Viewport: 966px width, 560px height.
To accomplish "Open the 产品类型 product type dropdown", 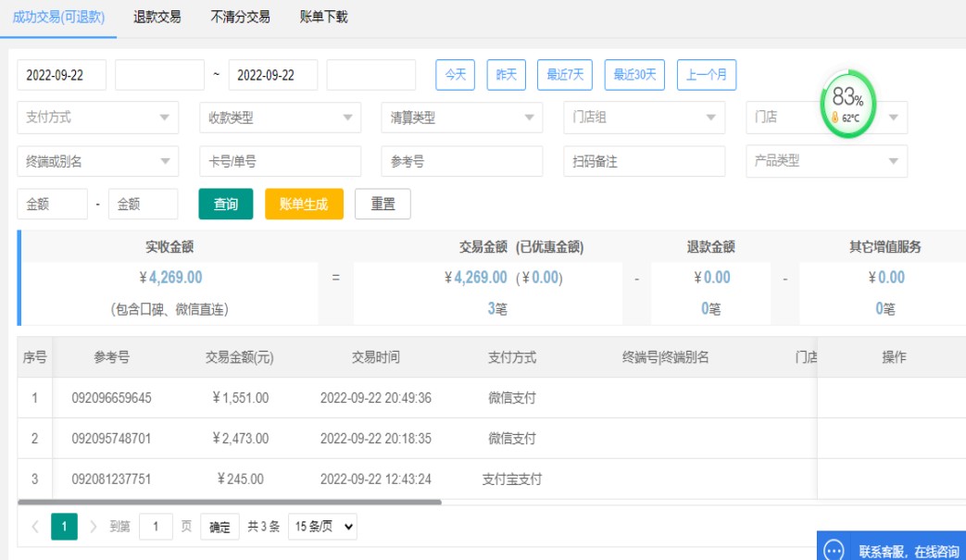I will (826, 161).
